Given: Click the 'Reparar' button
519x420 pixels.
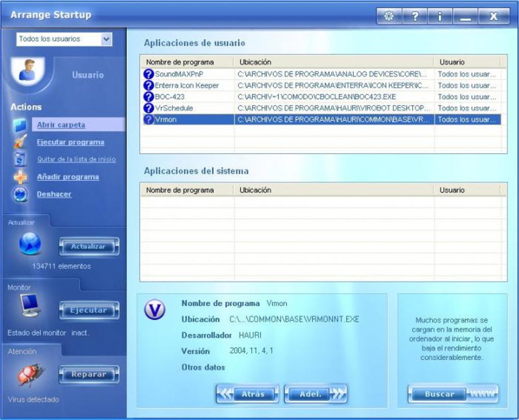Looking at the screenshot, I should [x=89, y=374].
